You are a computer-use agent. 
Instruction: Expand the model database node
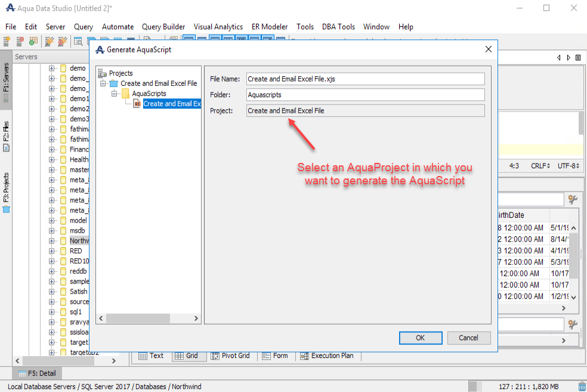[x=52, y=221]
